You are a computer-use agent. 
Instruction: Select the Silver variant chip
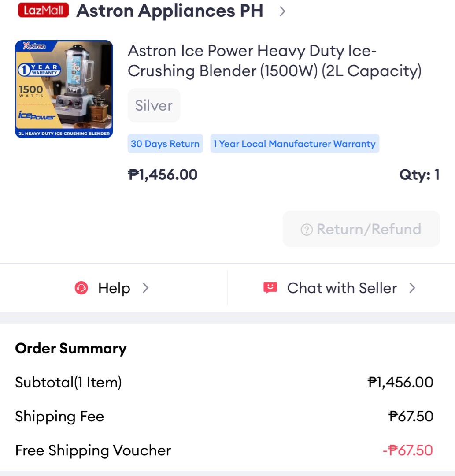[153, 105]
